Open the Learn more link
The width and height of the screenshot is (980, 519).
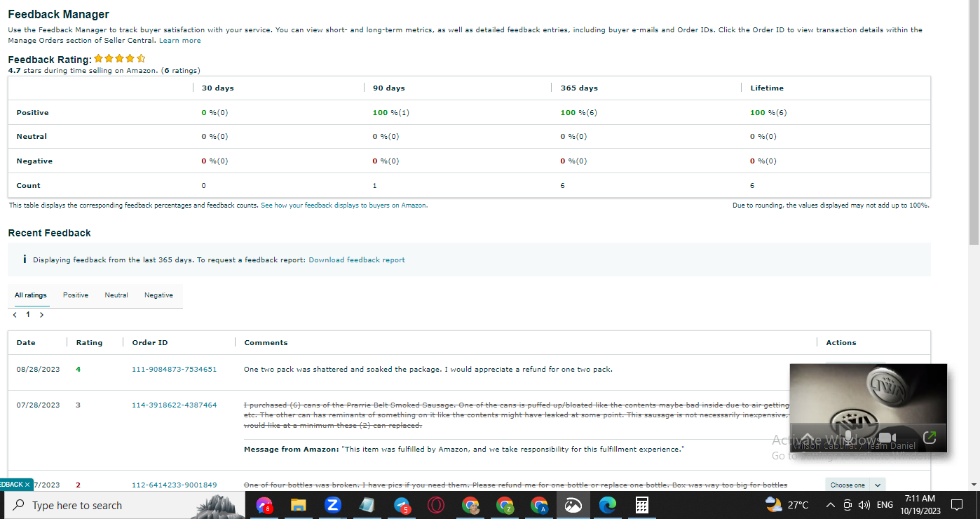180,41
